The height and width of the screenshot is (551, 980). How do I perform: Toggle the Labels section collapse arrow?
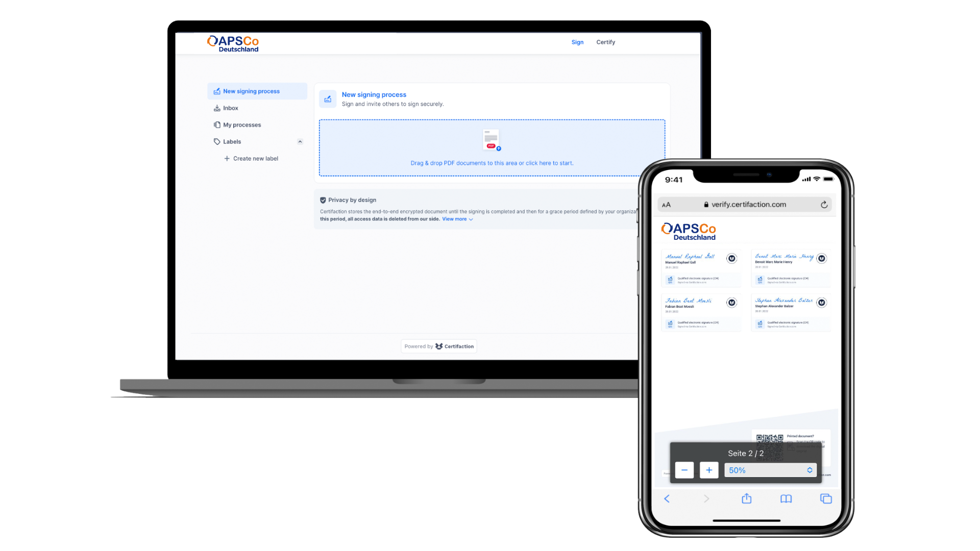[x=300, y=141]
